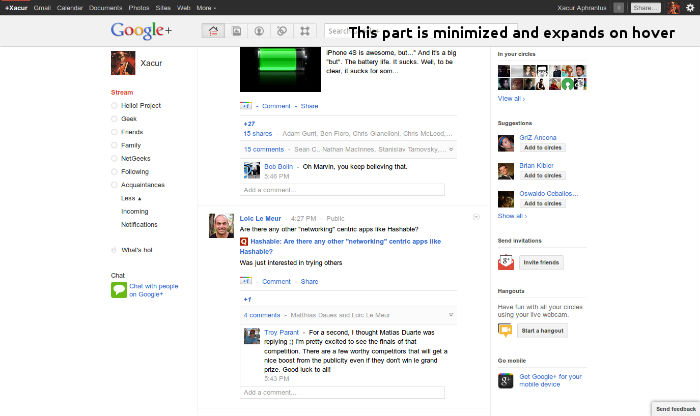
Task: Open Calendar from the top bar
Action: click(70, 8)
